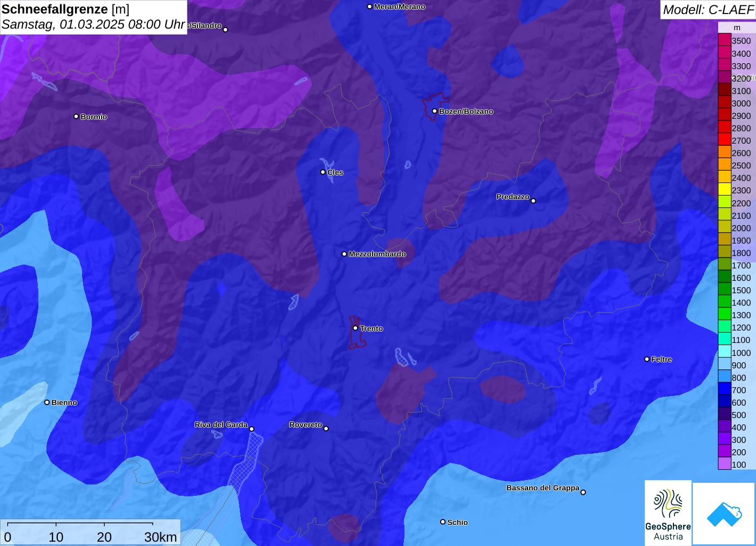Select the Bozen/Bolzano city marker
This screenshot has width=756, height=546.
(435, 111)
